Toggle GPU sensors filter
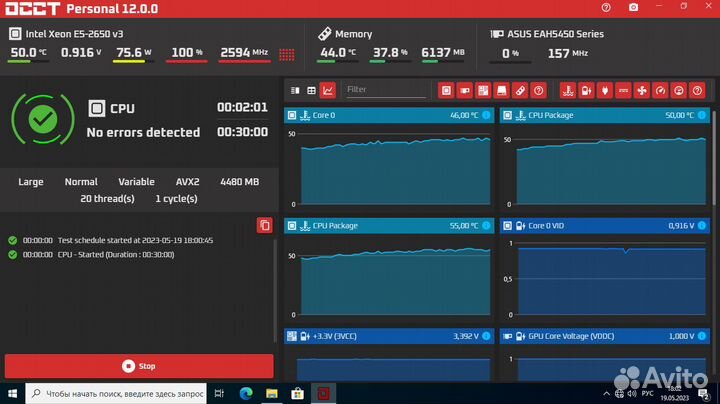720x404 pixels. 465,90
